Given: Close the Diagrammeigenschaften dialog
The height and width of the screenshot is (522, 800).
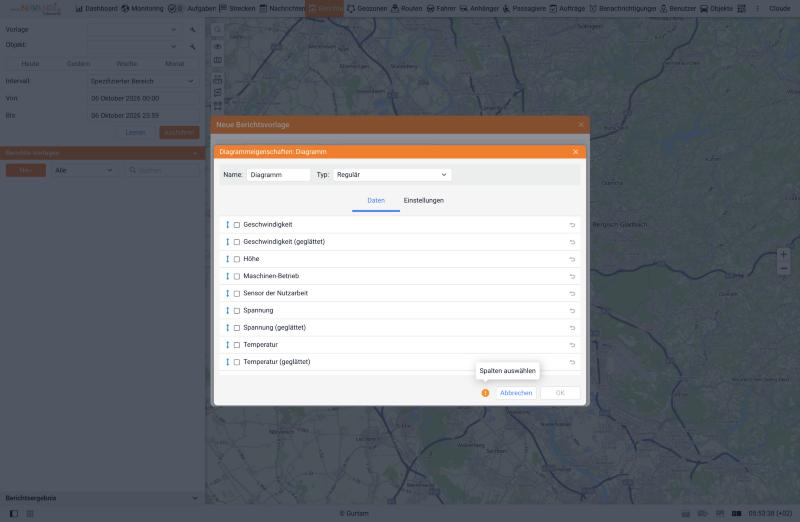Looking at the screenshot, I should pos(576,152).
